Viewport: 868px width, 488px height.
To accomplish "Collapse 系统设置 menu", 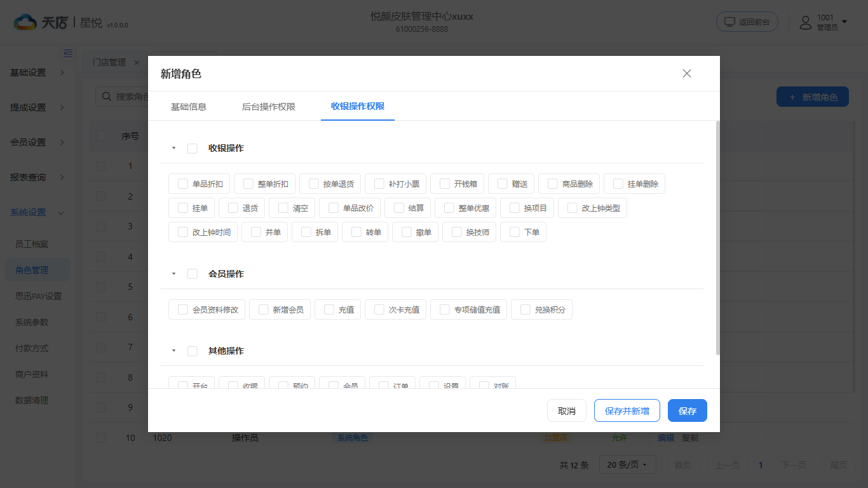I will (37, 212).
